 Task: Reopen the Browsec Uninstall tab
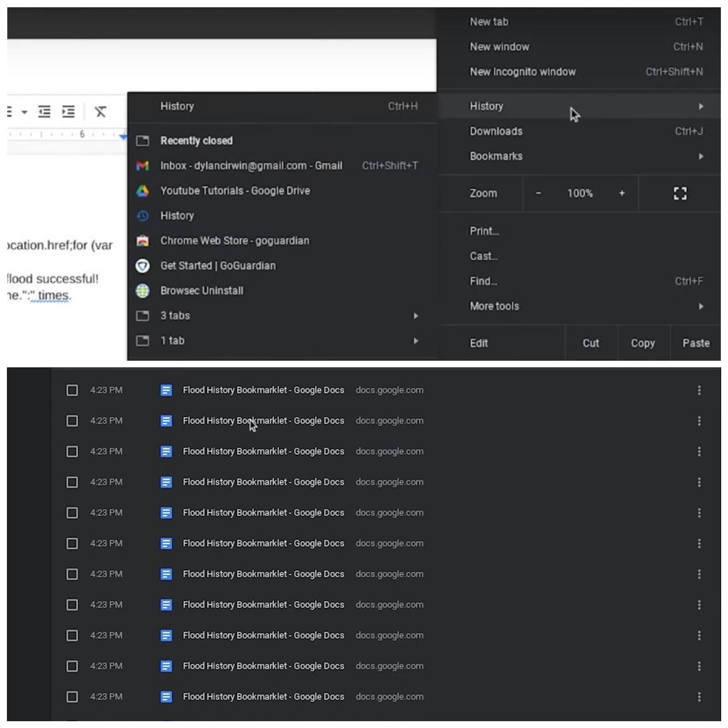tap(282, 291)
